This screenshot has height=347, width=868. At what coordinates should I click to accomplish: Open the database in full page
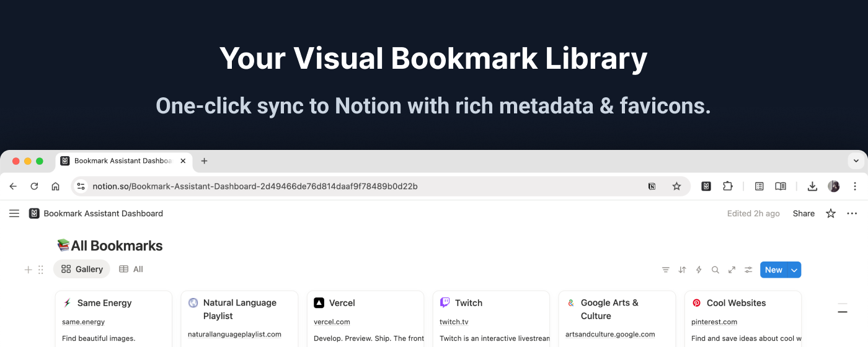click(732, 270)
